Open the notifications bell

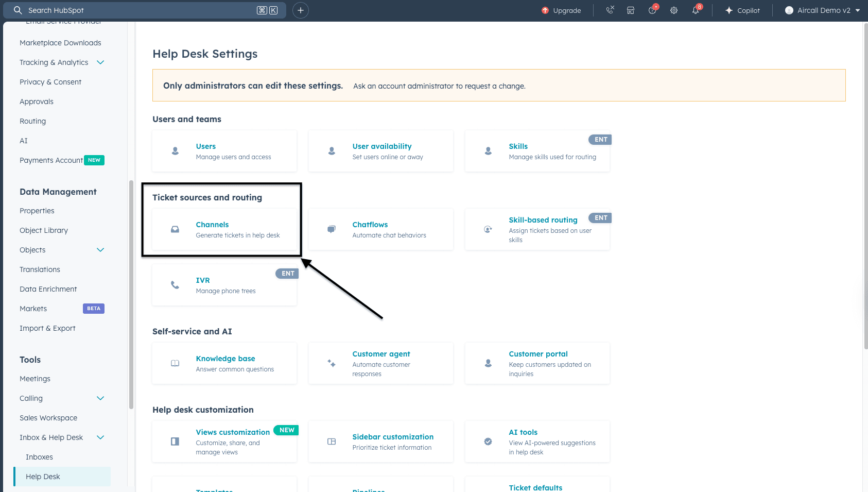coord(696,10)
